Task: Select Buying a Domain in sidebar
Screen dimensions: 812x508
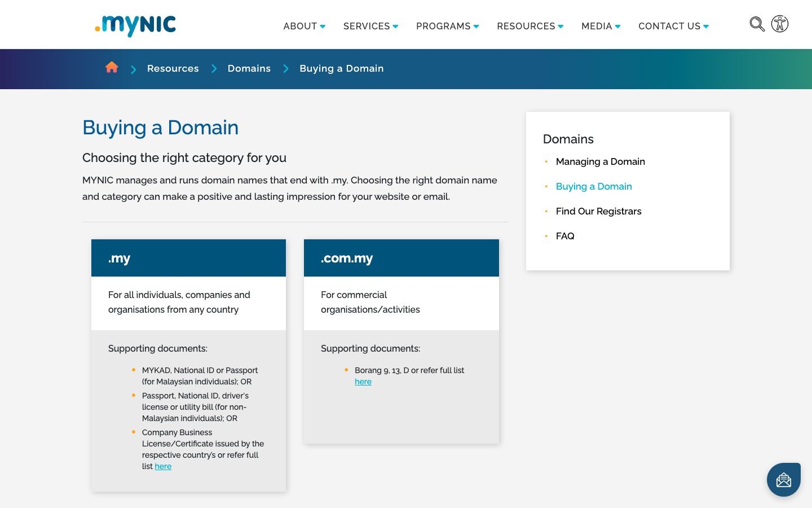Action: [594, 186]
